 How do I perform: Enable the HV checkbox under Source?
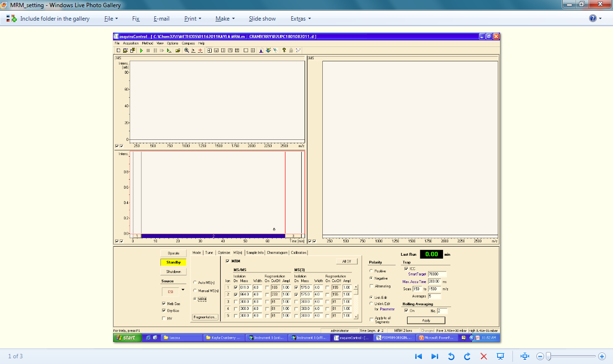tap(164, 318)
